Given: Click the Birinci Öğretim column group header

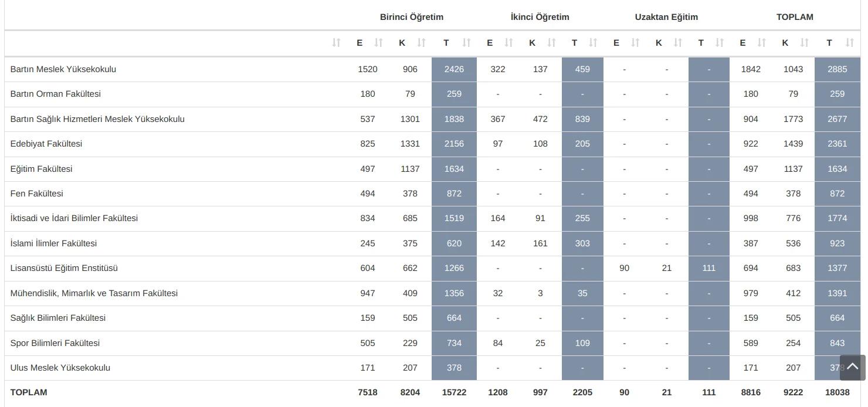Looking at the screenshot, I should coord(412,17).
